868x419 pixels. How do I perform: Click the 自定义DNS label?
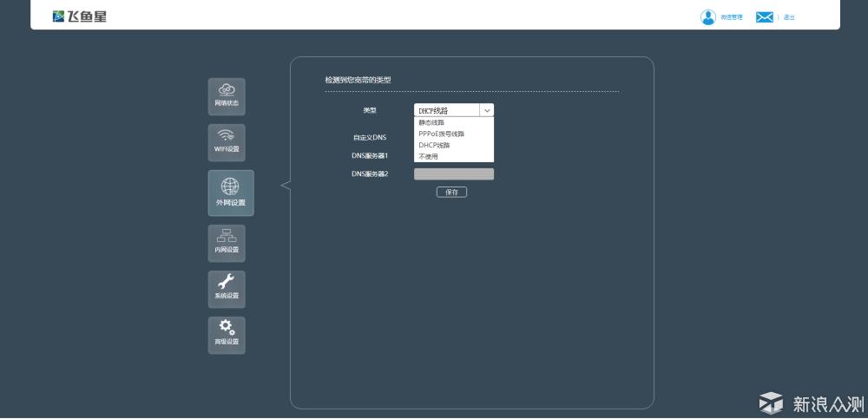(370, 137)
